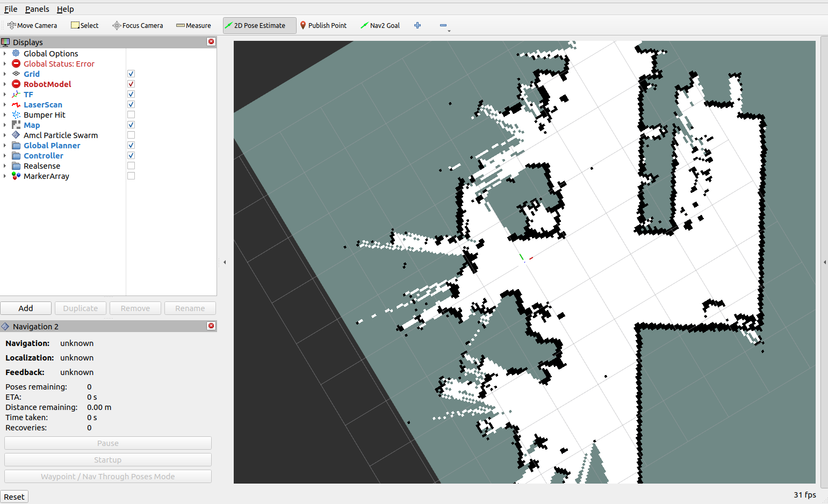This screenshot has height=504, width=828.
Task: Disable the LaserScan display checkbox
Action: pyautogui.click(x=131, y=104)
